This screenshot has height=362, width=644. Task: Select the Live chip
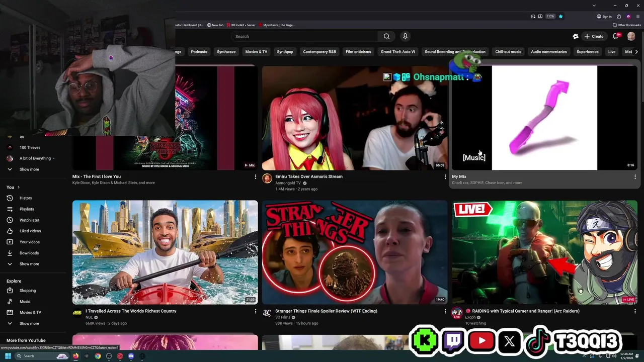pos(612,51)
